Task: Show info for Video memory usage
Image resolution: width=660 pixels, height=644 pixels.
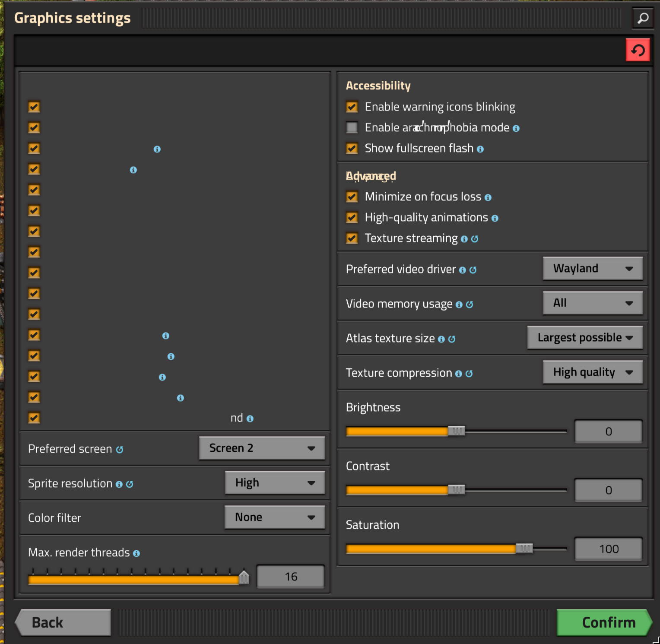Action: pos(459,305)
